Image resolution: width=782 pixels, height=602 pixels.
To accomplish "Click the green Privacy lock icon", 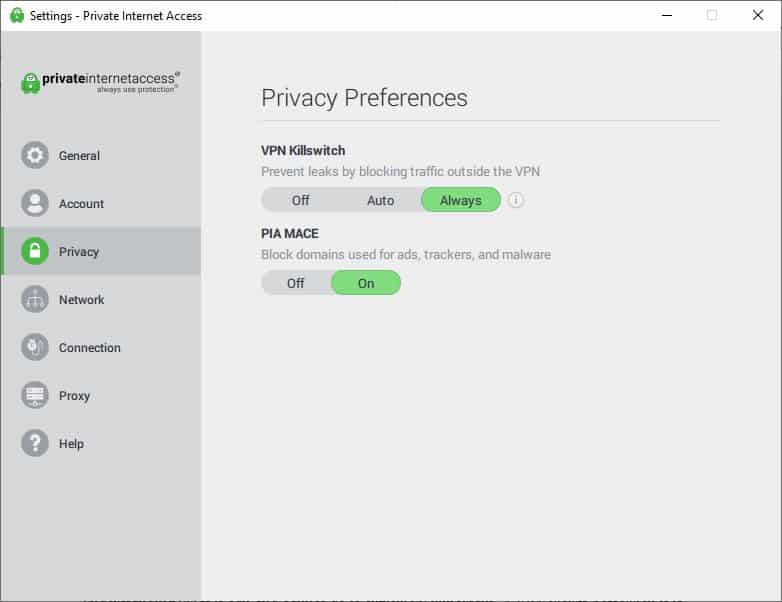I will (35, 251).
